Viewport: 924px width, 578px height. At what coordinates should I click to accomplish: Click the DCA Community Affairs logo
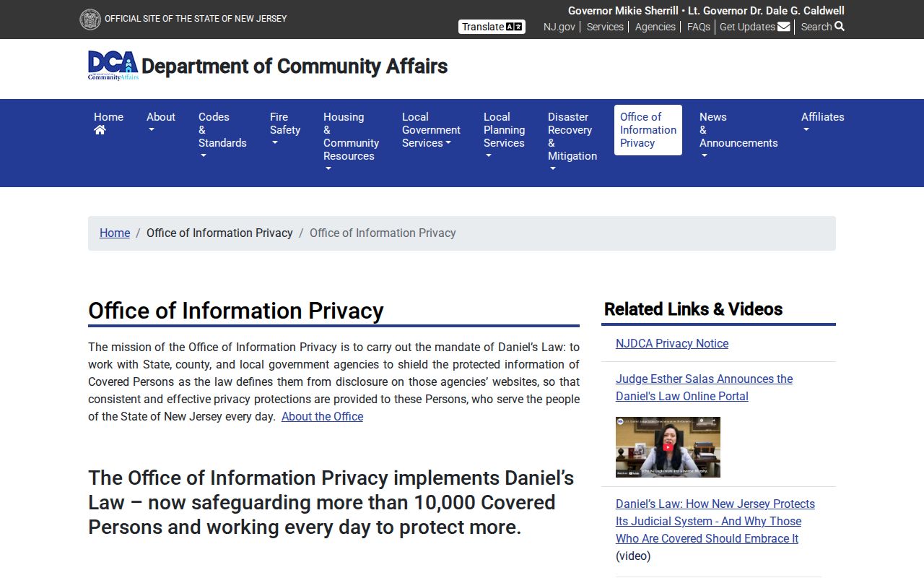click(113, 66)
